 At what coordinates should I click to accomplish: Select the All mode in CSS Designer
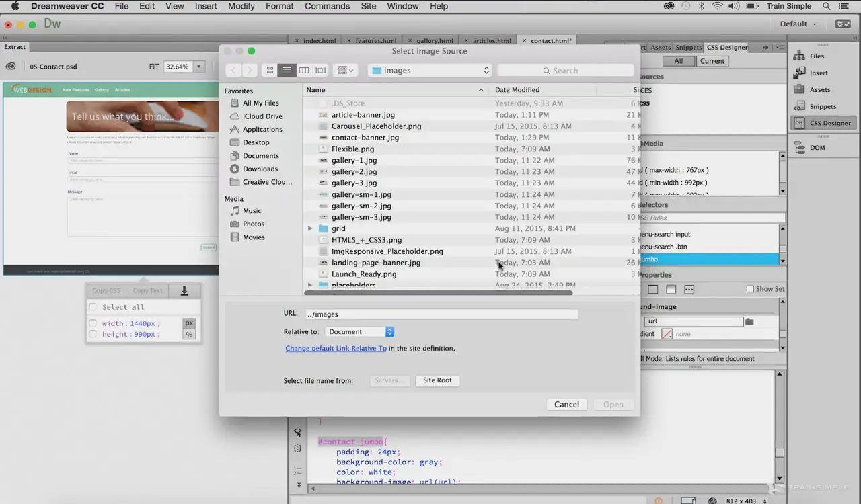679,61
